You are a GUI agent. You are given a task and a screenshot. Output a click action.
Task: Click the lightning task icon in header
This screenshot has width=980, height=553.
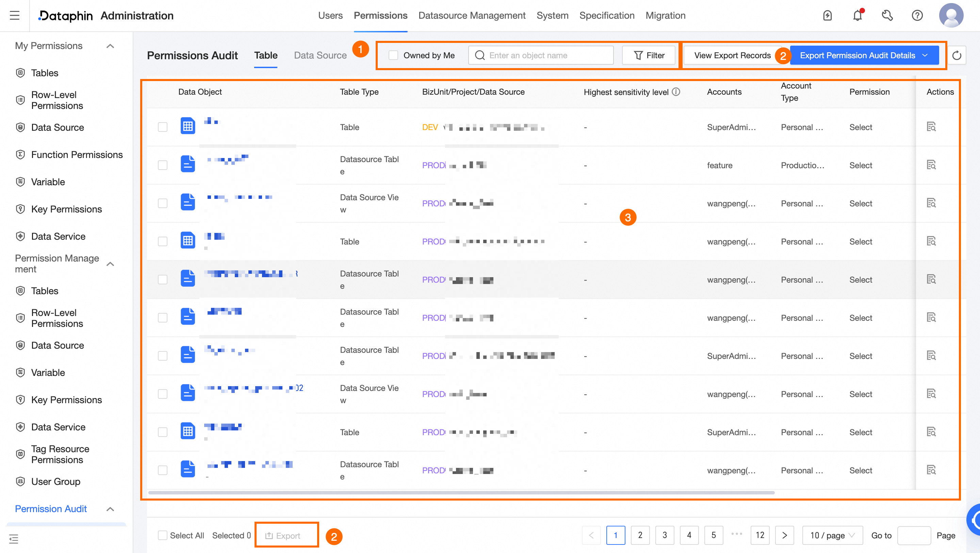[828, 16]
